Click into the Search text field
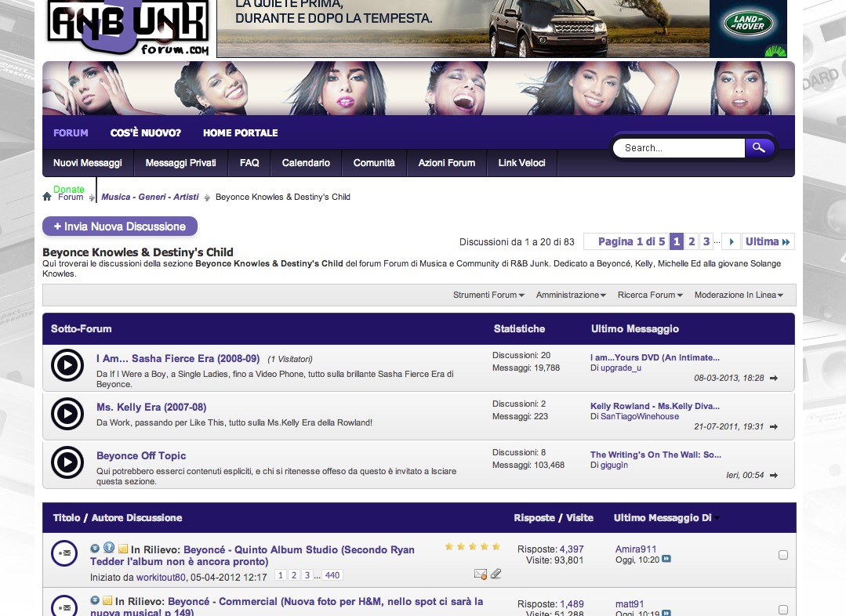 (678, 148)
